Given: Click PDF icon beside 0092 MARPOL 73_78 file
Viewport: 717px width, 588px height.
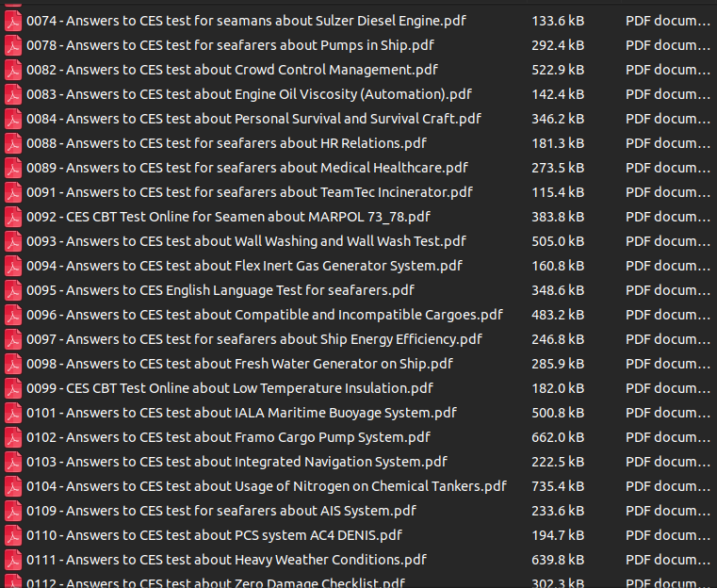Looking at the screenshot, I should pyautogui.click(x=13, y=217).
